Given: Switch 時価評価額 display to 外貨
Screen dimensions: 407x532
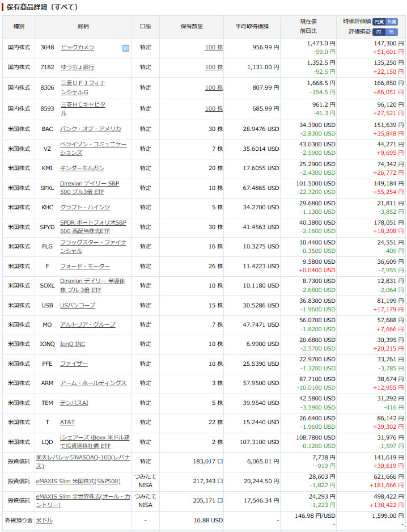Looking at the screenshot, I should [x=392, y=22].
